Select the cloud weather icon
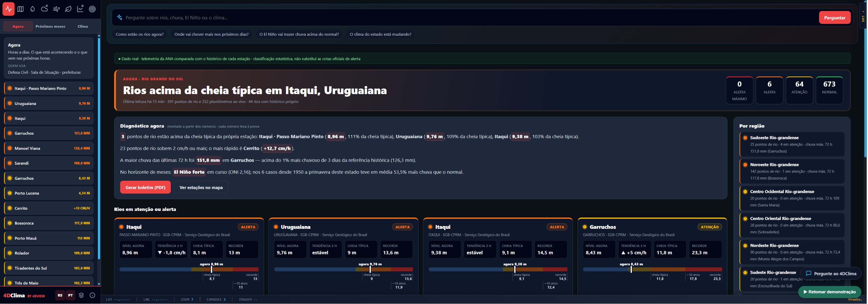 point(44,9)
